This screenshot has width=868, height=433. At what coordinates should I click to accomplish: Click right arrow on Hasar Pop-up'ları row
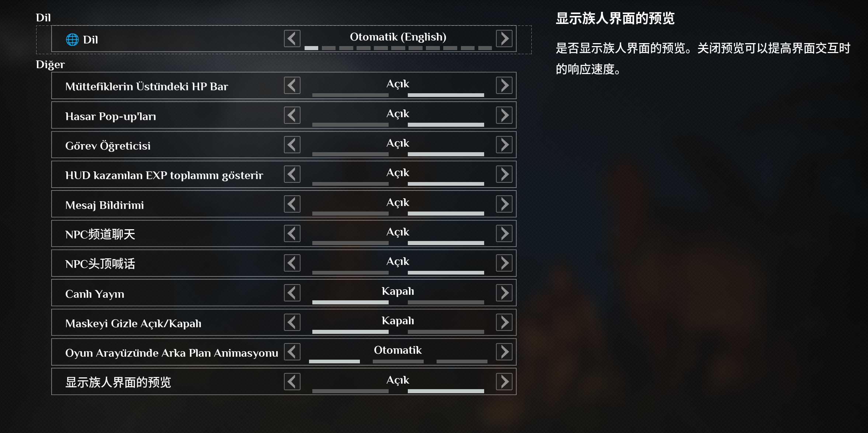click(x=504, y=115)
